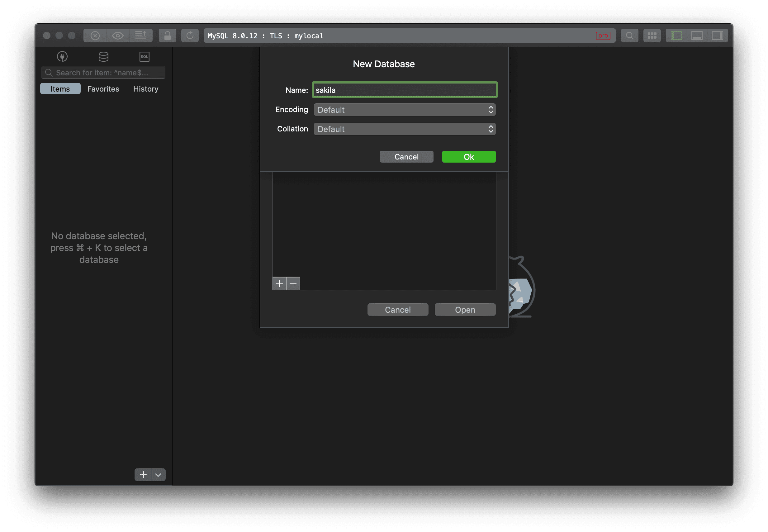Image resolution: width=768 pixels, height=532 pixels.
Task: Select the Items tab
Action: (x=60, y=89)
